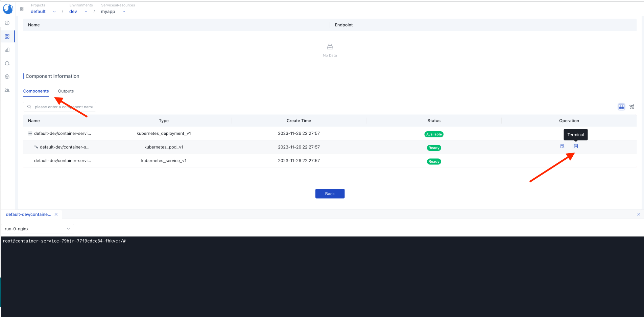Open the users icon in left sidebar
Screen dimensions: 644x317
[7, 90]
